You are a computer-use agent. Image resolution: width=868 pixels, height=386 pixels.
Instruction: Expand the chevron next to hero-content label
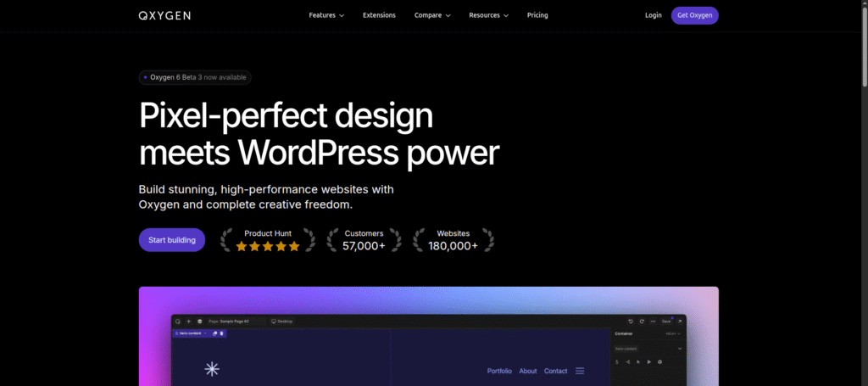205,333
